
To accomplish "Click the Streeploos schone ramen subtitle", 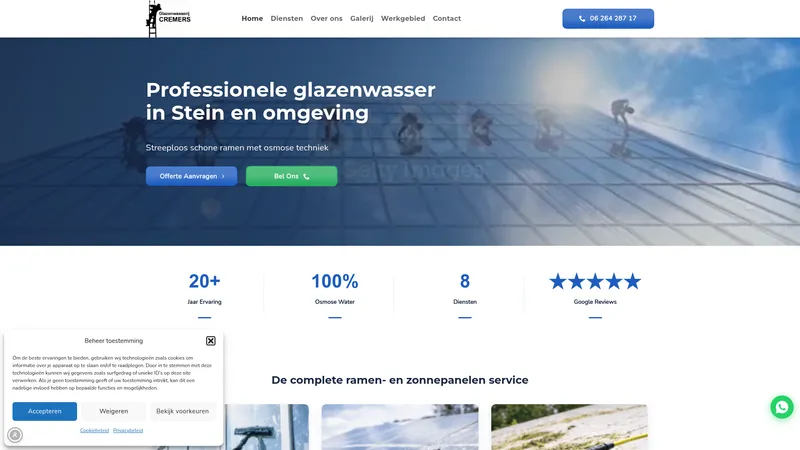I will pyautogui.click(x=237, y=148).
